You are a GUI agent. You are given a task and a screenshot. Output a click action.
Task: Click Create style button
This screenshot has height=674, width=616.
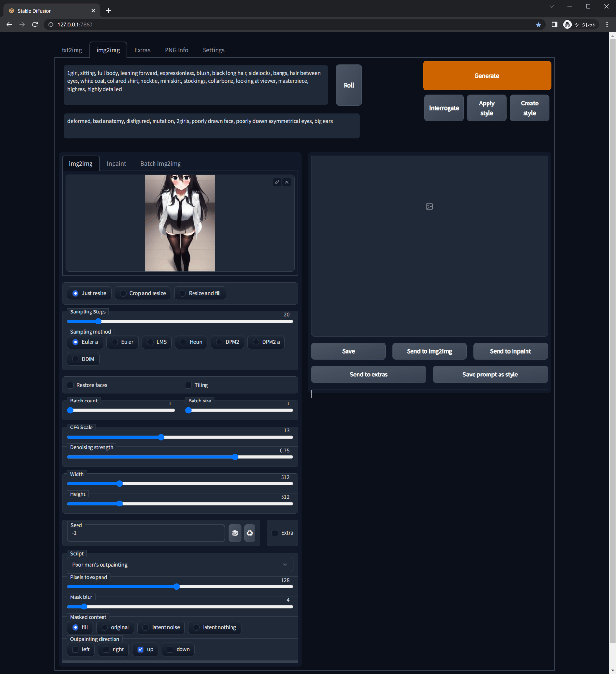tap(529, 108)
